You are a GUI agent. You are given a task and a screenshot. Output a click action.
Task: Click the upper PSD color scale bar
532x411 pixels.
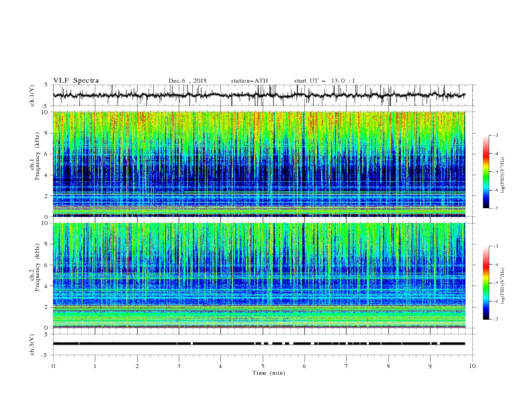pos(486,172)
